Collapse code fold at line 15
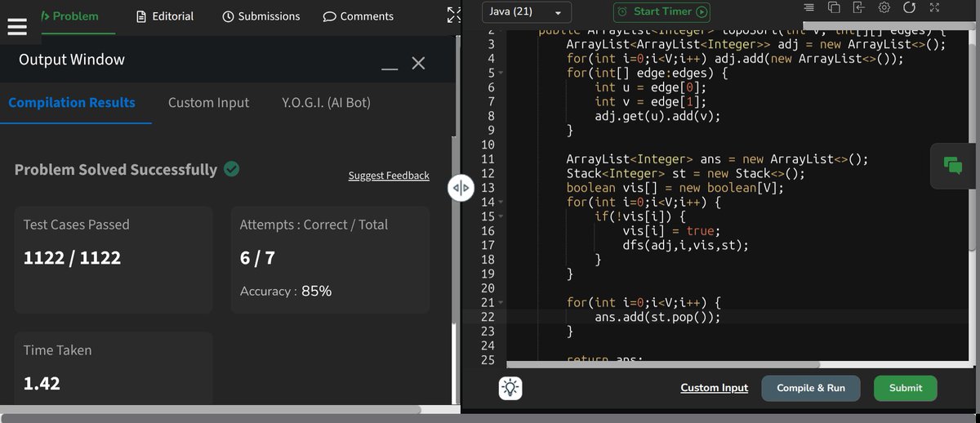980x423 pixels. pyautogui.click(x=501, y=216)
